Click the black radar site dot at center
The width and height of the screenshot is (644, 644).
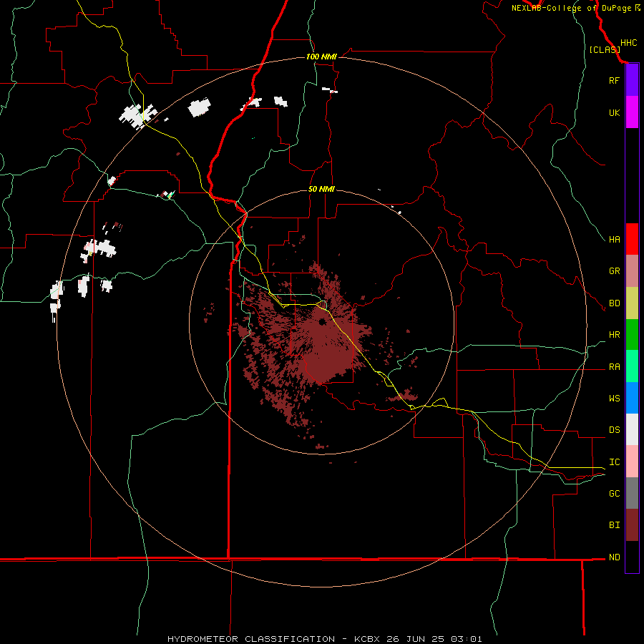pyautogui.click(x=322, y=321)
